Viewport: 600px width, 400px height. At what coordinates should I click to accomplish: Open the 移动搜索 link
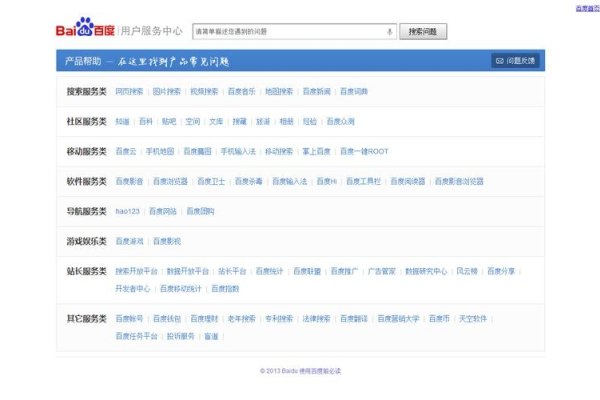tap(279, 151)
